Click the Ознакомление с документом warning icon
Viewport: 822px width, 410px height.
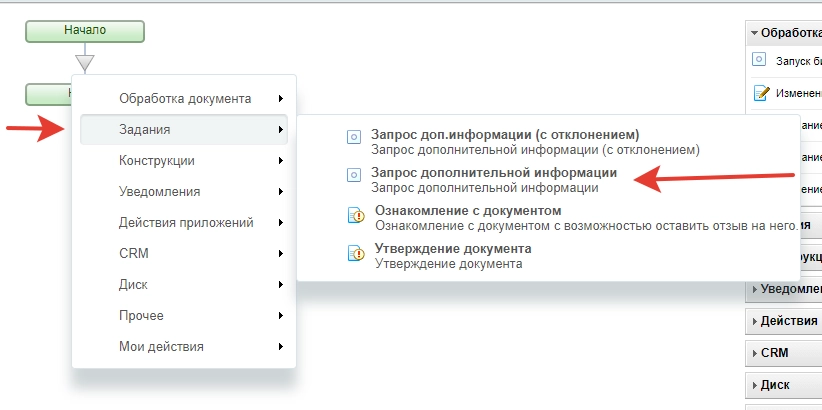click(356, 215)
